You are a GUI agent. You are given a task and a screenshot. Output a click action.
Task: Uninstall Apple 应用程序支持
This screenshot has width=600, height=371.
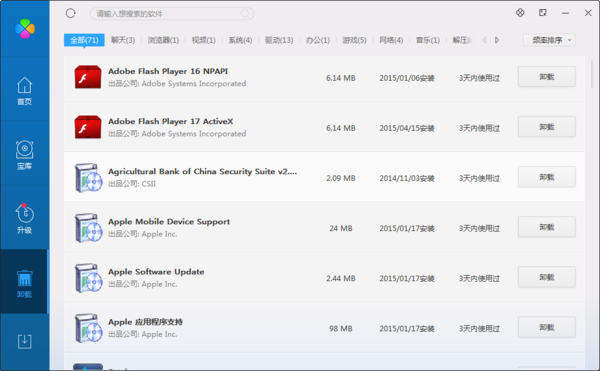[x=547, y=327]
